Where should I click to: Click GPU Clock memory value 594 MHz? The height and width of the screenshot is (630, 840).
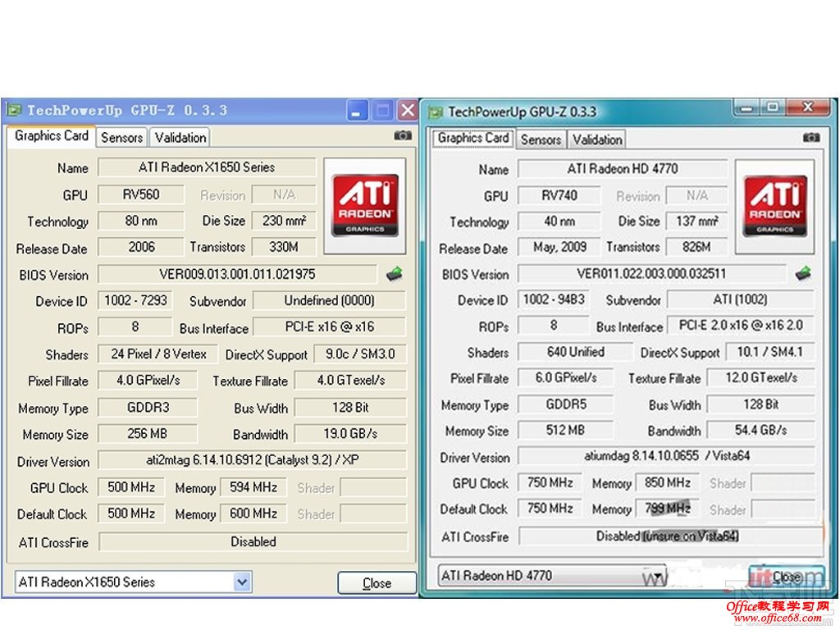253,487
